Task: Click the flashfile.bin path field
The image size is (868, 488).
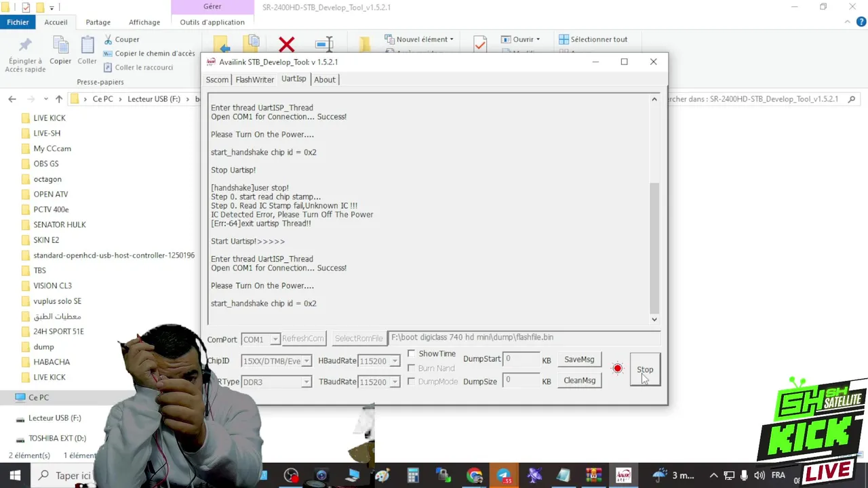Action: pos(524,338)
